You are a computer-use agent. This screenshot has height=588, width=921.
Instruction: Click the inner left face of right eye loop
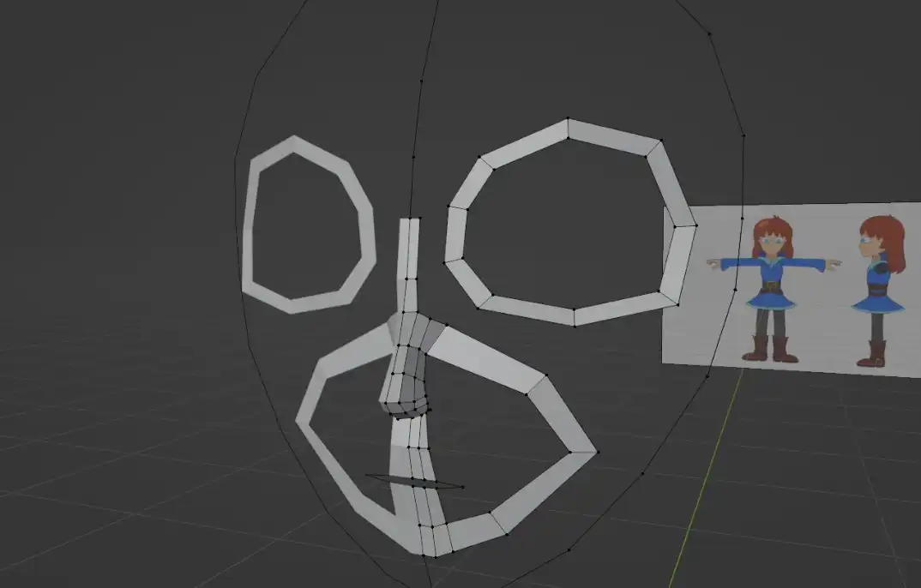tap(454, 234)
